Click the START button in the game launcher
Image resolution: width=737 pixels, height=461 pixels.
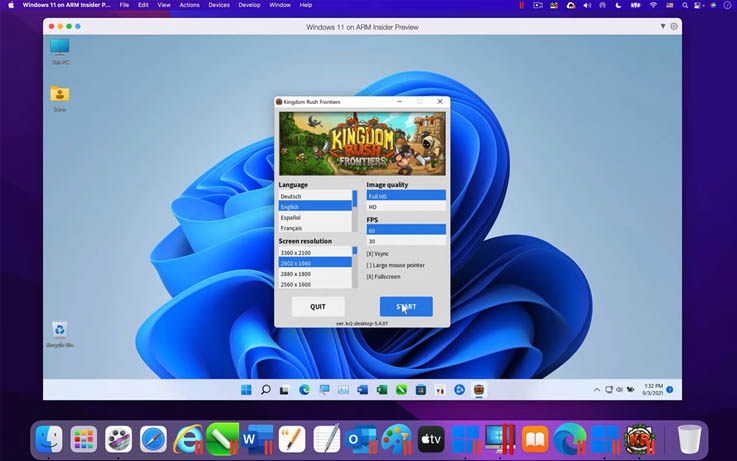coord(406,306)
